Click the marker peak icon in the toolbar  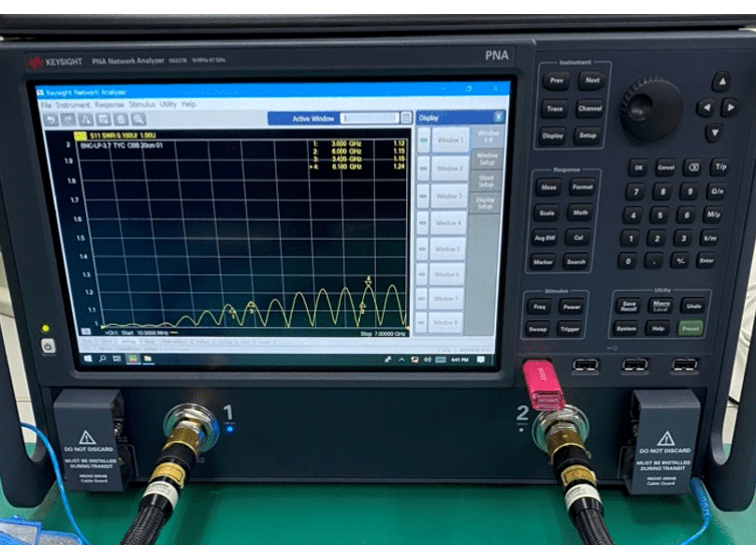tap(86, 120)
